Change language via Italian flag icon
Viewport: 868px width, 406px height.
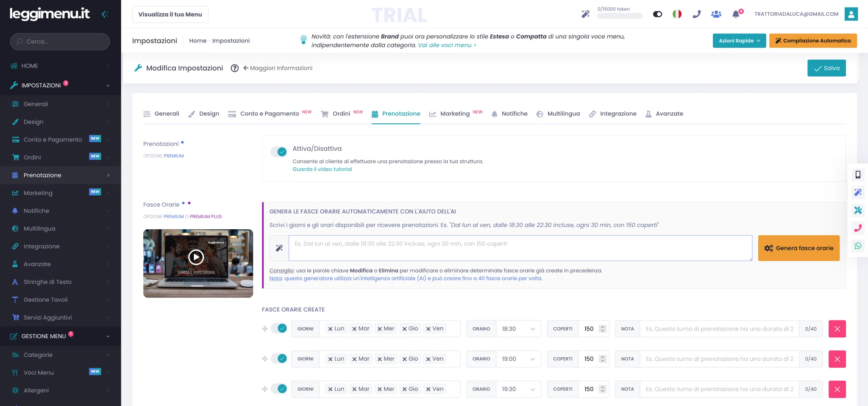coord(677,14)
